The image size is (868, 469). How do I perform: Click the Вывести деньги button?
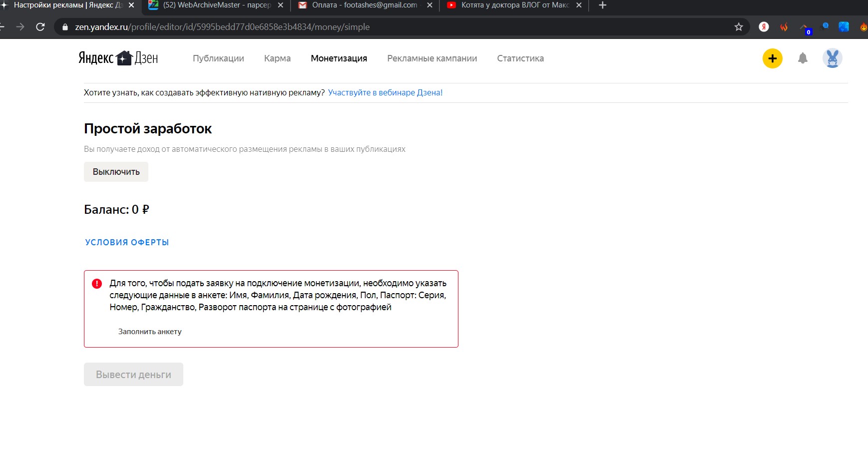click(x=133, y=375)
